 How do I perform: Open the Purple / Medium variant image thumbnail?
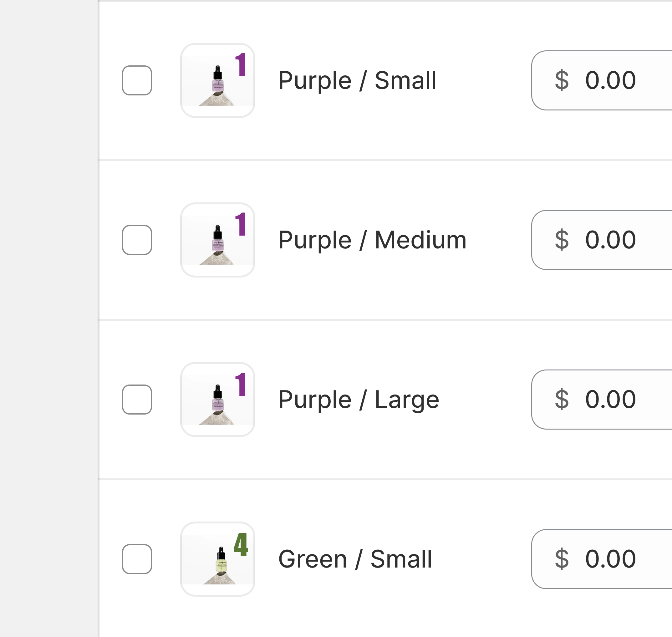(x=218, y=240)
